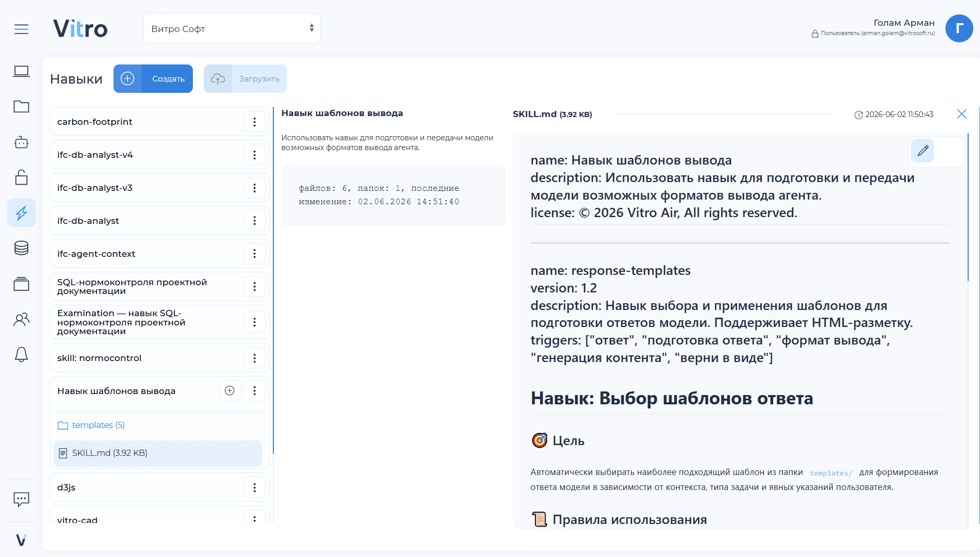Click the user name Голам Арман

[904, 23]
